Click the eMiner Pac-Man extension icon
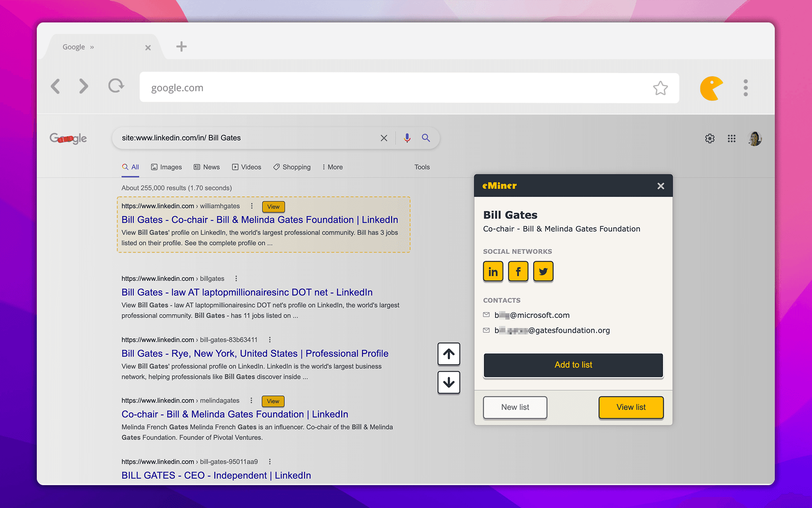The image size is (812, 508). point(712,88)
